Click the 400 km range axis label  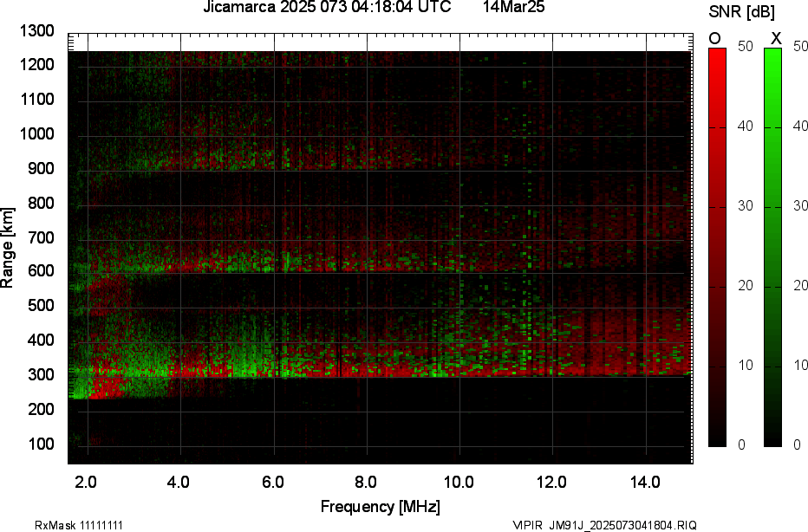(41, 340)
